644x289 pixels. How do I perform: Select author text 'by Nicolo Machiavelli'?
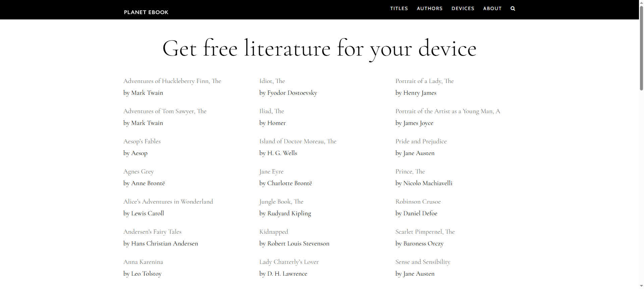424,183
